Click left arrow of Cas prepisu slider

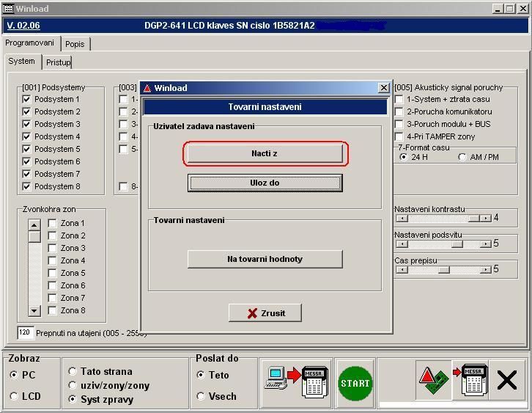coord(399,269)
